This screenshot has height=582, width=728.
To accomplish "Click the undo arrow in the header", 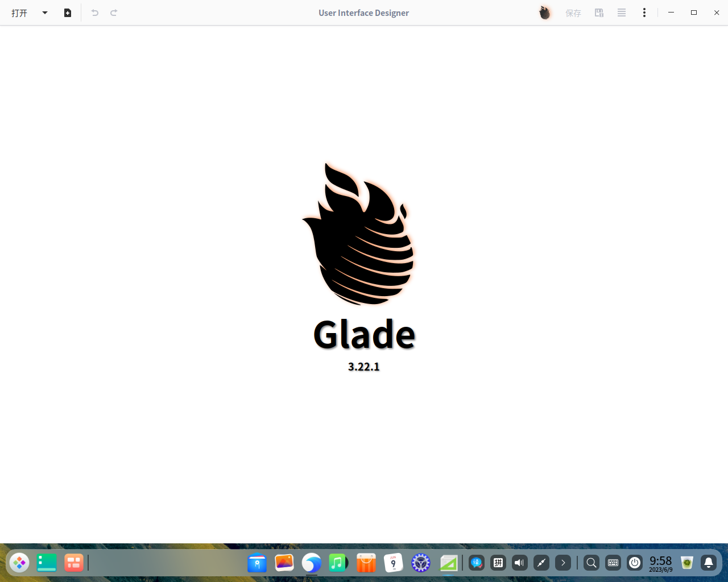I will [95, 13].
